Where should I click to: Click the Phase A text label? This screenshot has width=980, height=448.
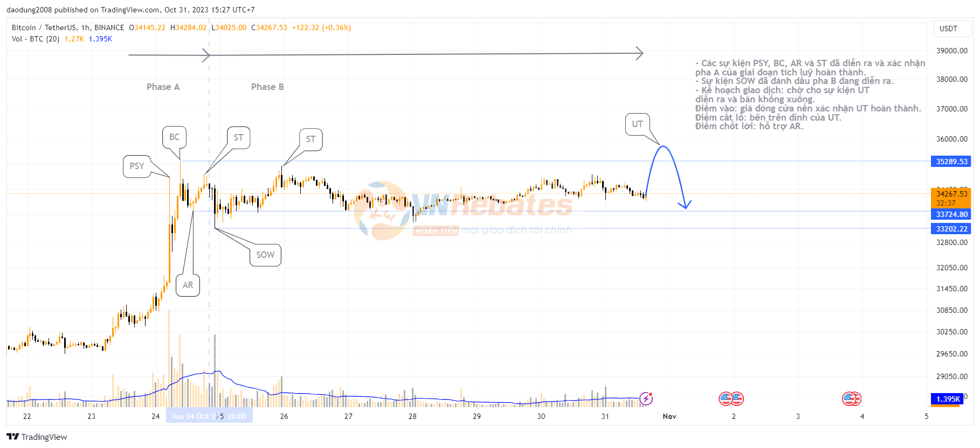tap(163, 87)
